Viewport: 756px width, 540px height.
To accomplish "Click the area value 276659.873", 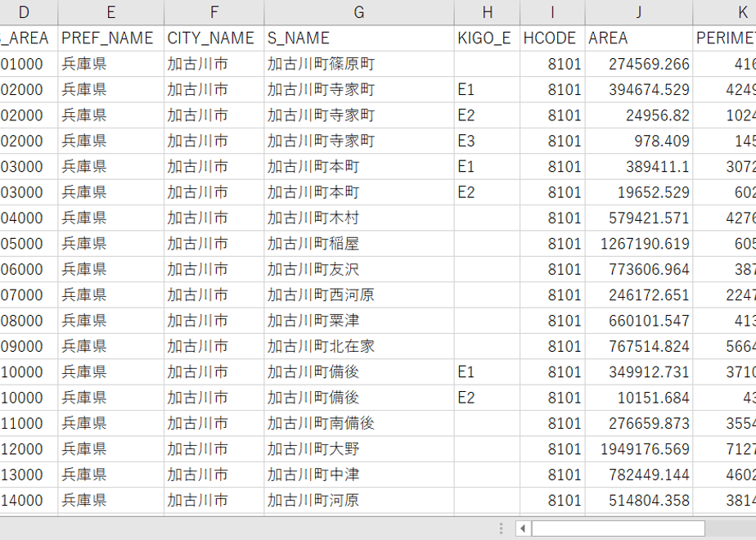I will point(639,423).
